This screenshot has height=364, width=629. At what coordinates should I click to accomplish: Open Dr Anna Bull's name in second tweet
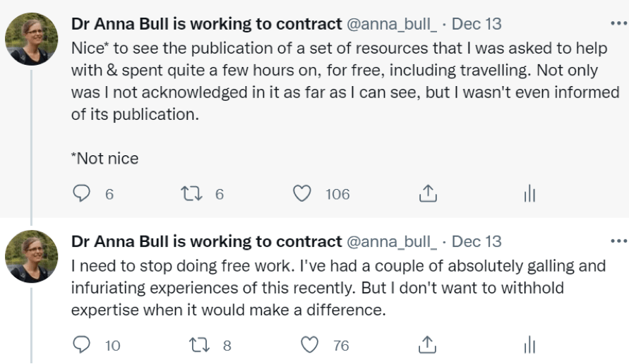click(x=206, y=241)
